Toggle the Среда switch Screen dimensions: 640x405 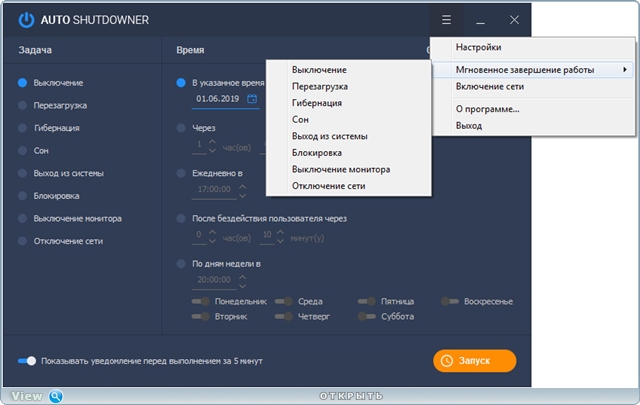tap(284, 301)
